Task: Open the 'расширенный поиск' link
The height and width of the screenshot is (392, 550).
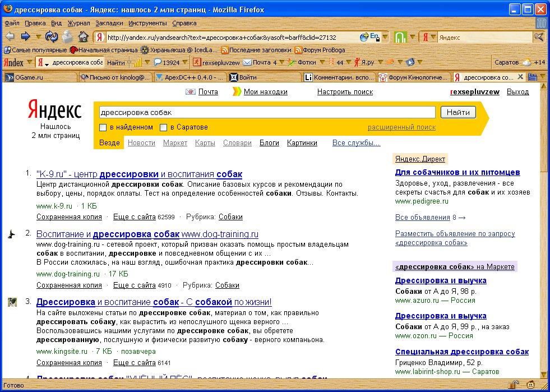Action: (x=401, y=127)
